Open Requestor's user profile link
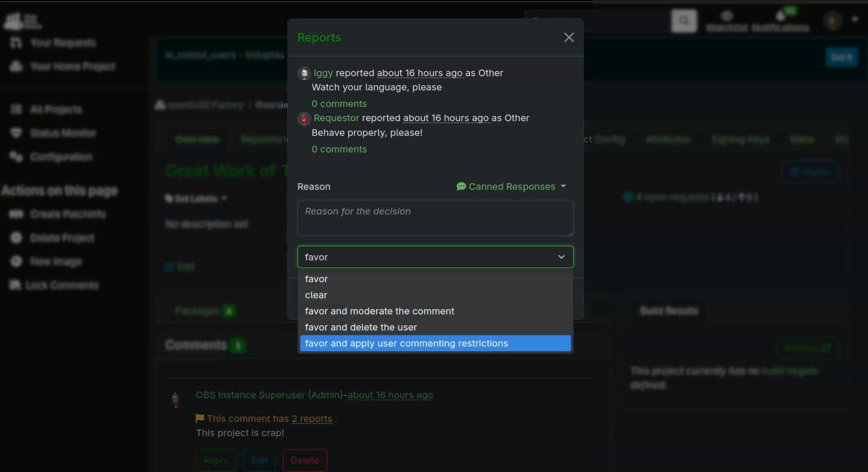Viewport: 868px width, 472px height. (x=336, y=118)
